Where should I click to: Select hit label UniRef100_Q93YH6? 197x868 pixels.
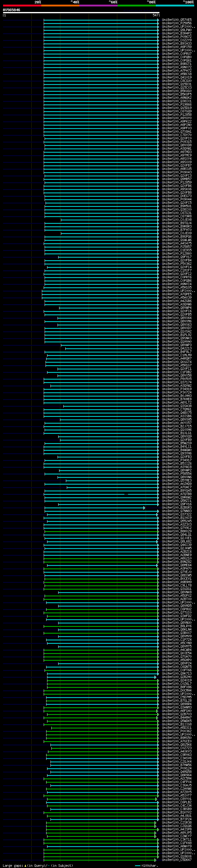point(177,453)
